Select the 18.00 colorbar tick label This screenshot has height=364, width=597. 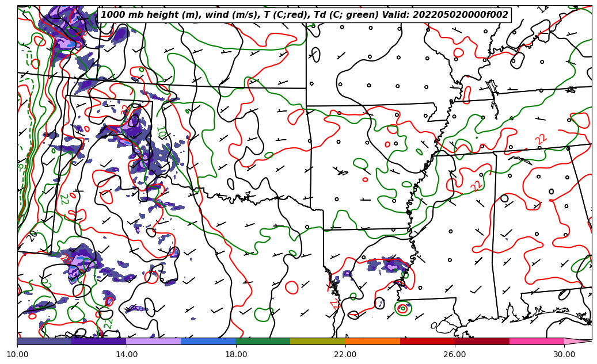click(236, 354)
